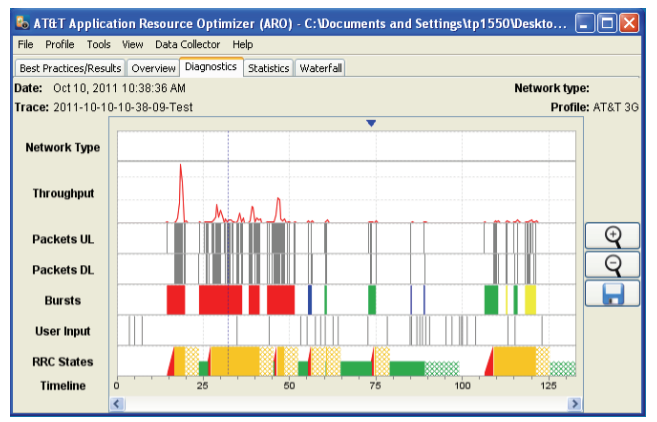Open the Statistics tab
657x422 pixels.
tap(269, 68)
